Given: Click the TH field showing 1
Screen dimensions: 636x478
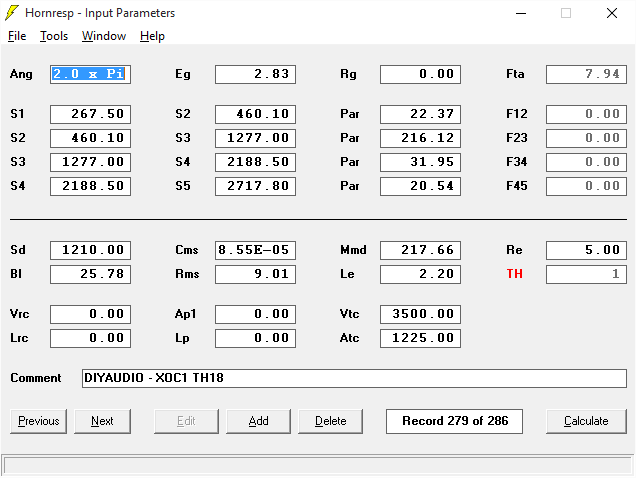Looking at the screenshot, I should [586, 274].
